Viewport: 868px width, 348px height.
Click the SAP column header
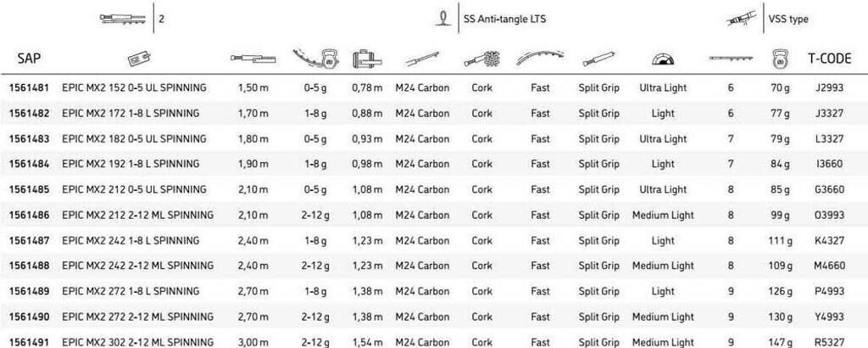click(x=30, y=59)
